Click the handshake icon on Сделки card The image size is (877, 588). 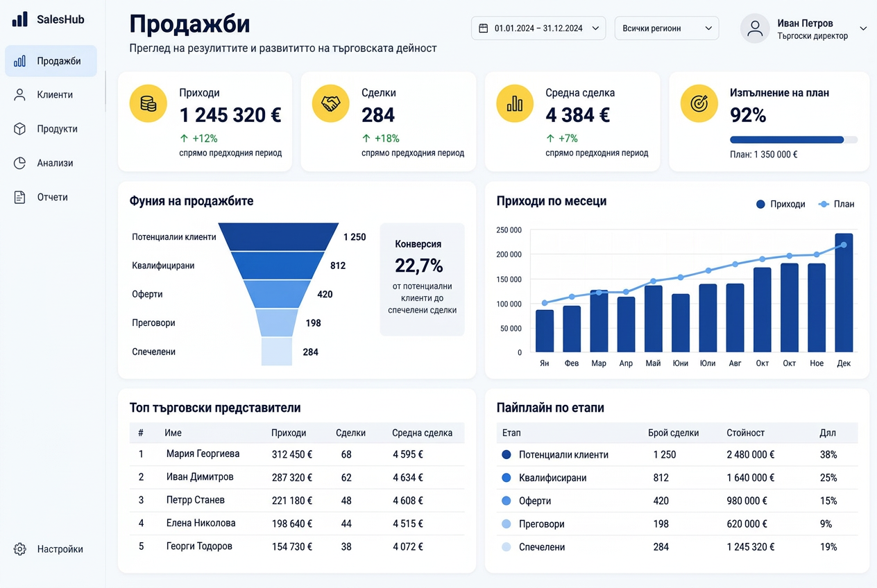pyautogui.click(x=331, y=103)
